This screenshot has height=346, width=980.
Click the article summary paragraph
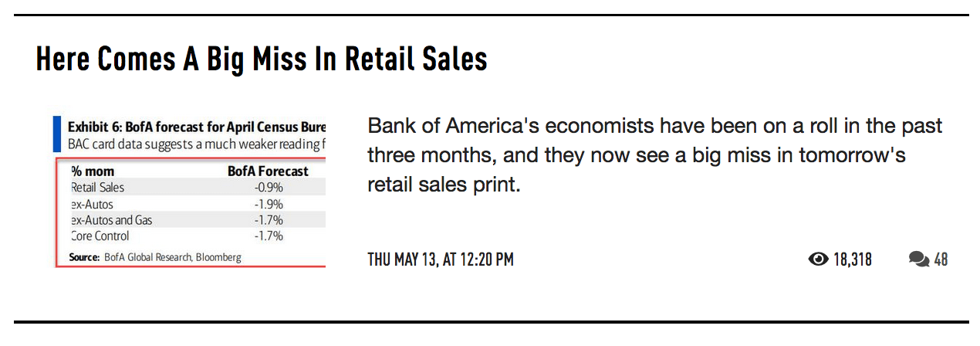click(x=654, y=155)
